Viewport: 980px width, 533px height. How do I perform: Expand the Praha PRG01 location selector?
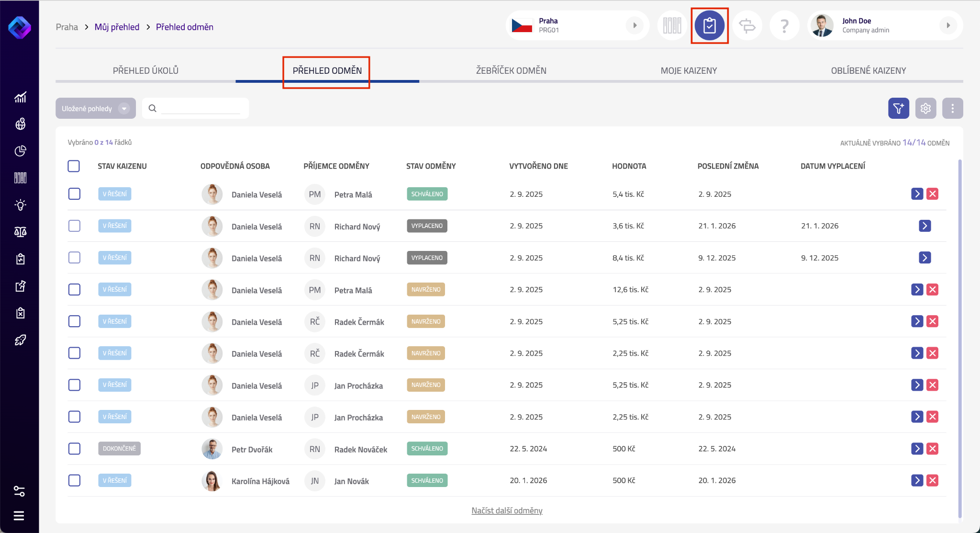[635, 25]
